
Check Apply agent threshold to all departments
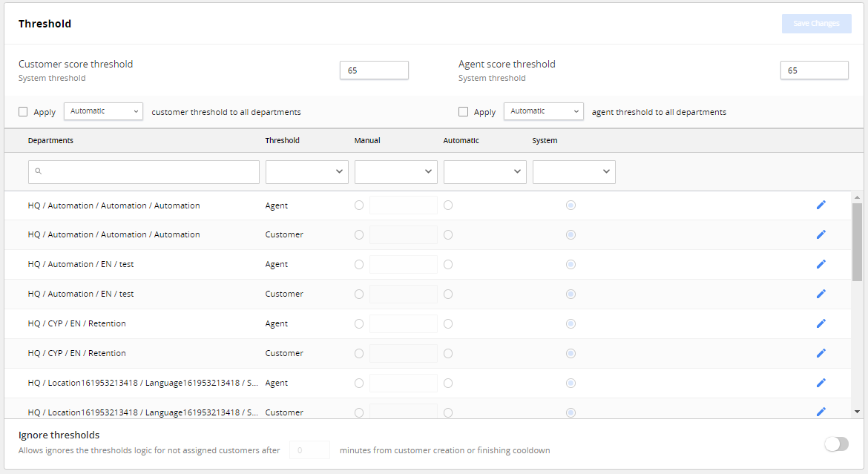click(462, 111)
